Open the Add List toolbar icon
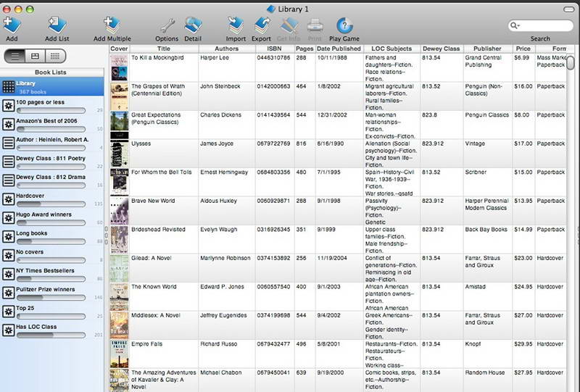 (x=57, y=25)
